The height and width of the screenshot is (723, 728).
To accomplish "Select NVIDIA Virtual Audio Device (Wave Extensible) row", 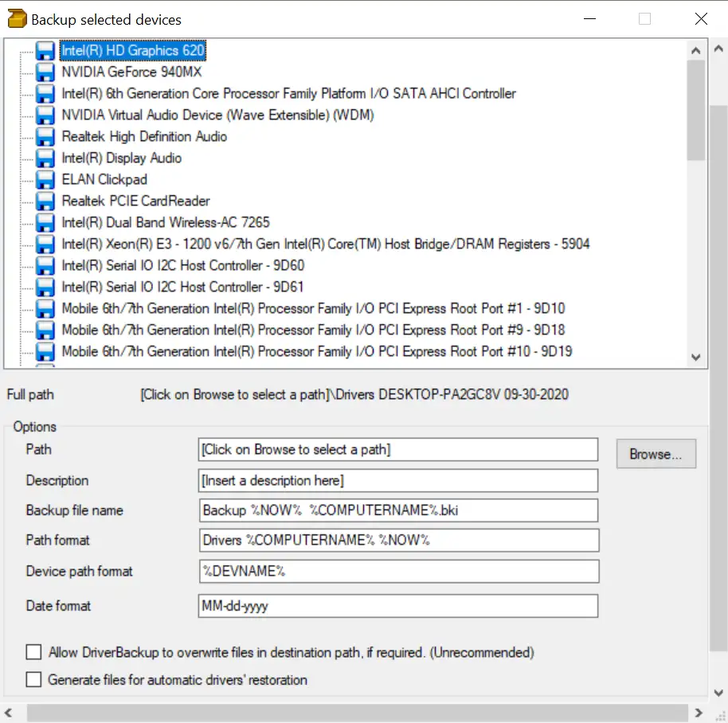I will (x=217, y=115).
